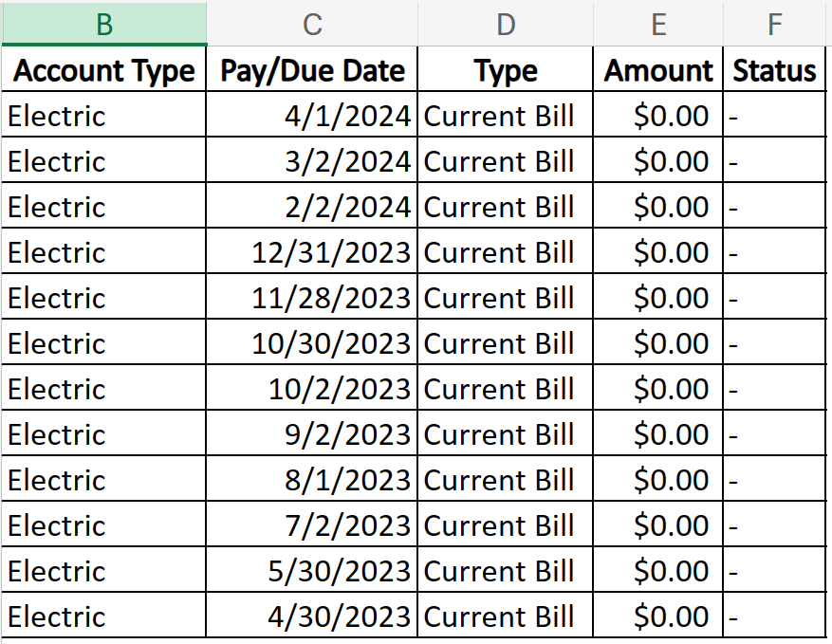The image size is (832, 644).
Task: Select the 11/28/2023 date cell
Action: click(312, 298)
